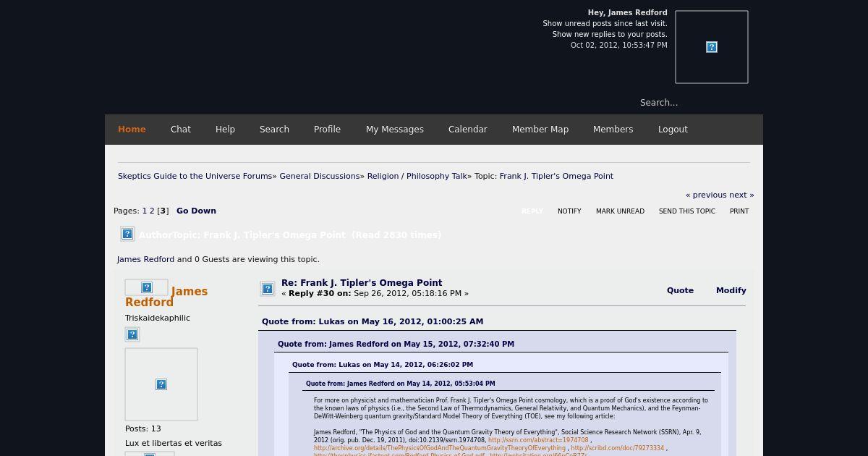Open quote from James Redford May 15, 2012
Screen dimensions: 868x456
tap(396, 344)
